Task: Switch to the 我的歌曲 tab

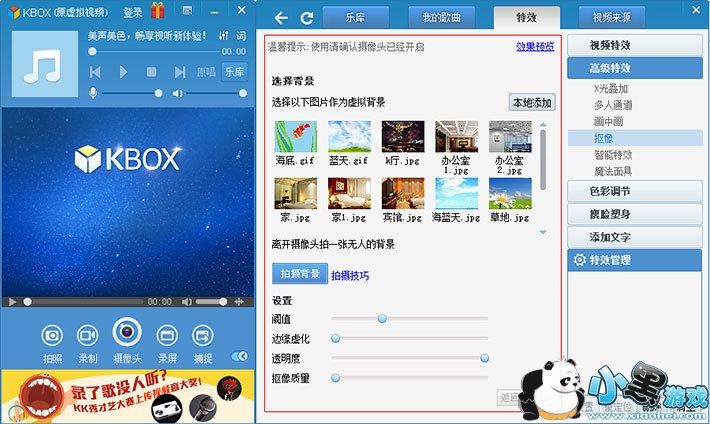Action: (x=441, y=18)
